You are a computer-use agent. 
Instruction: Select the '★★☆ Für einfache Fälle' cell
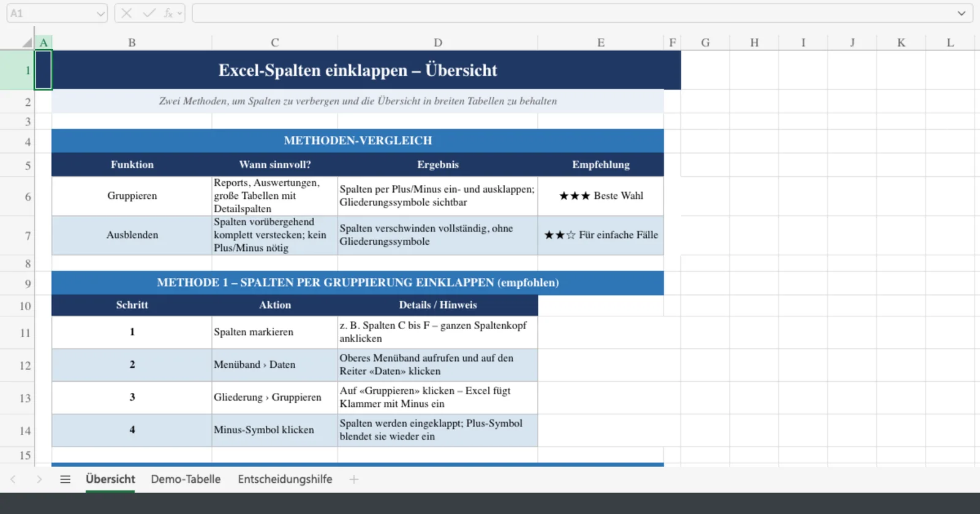click(x=601, y=235)
